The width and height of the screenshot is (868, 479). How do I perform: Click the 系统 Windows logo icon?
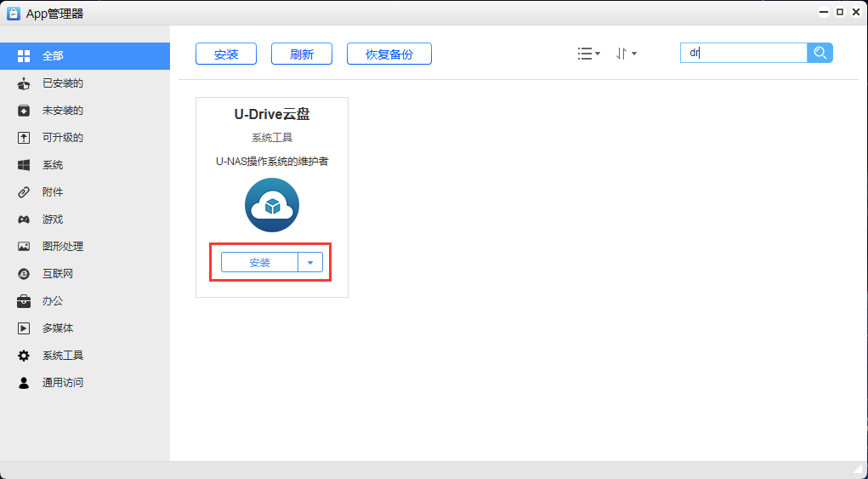click(24, 165)
